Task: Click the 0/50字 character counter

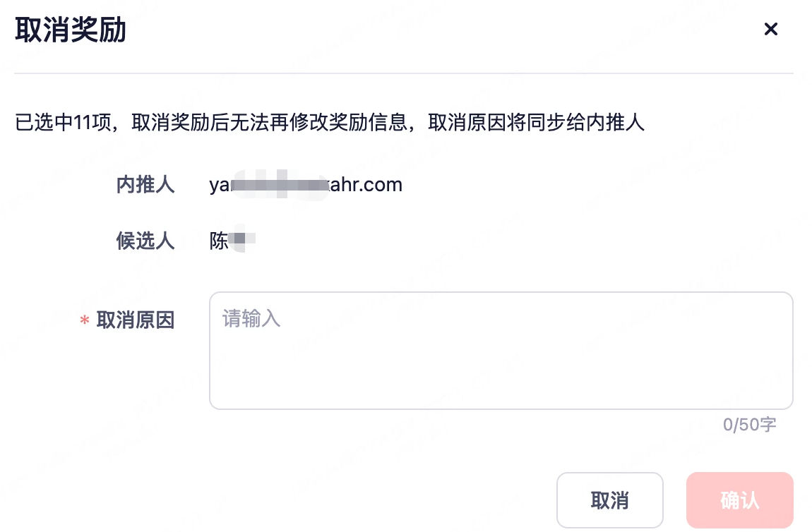Action: pos(749,425)
